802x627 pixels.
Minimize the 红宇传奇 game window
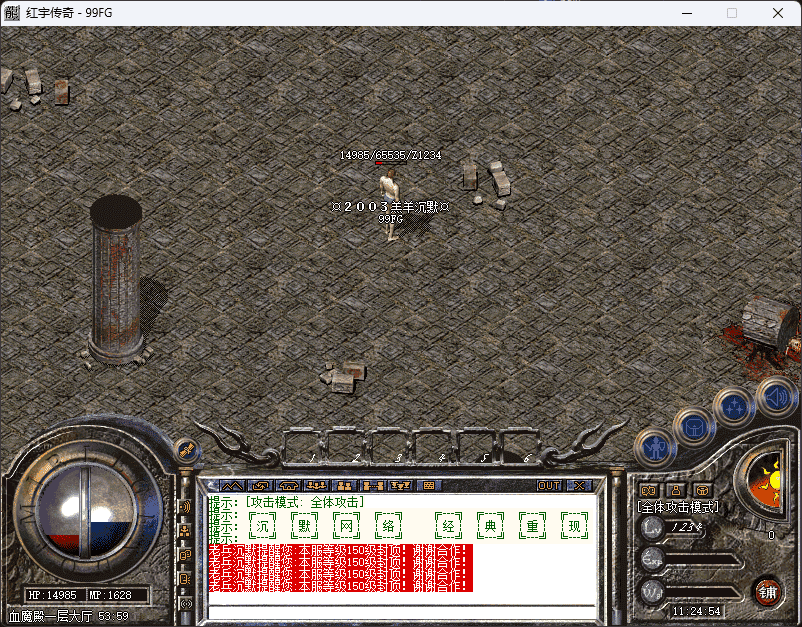pyautogui.click(x=687, y=13)
